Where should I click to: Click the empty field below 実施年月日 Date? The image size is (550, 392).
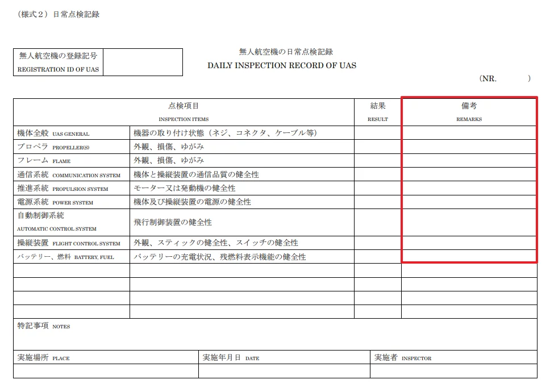click(x=284, y=371)
